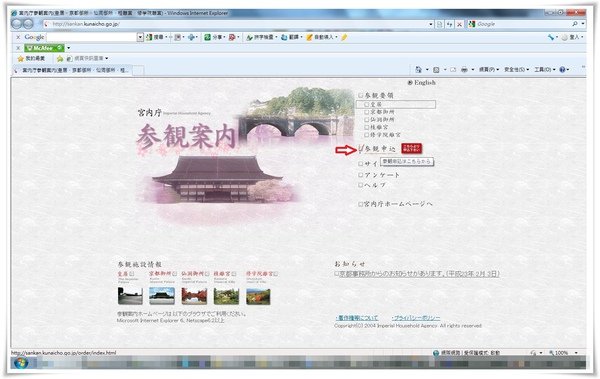Screen dimensions: 600x379
Task: Open the Safety (安全性) menu
Action: (x=517, y=70)
